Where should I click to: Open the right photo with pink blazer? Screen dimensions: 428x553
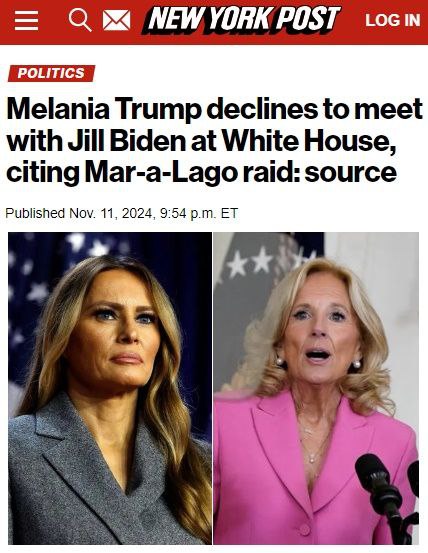tap(316, 388)
